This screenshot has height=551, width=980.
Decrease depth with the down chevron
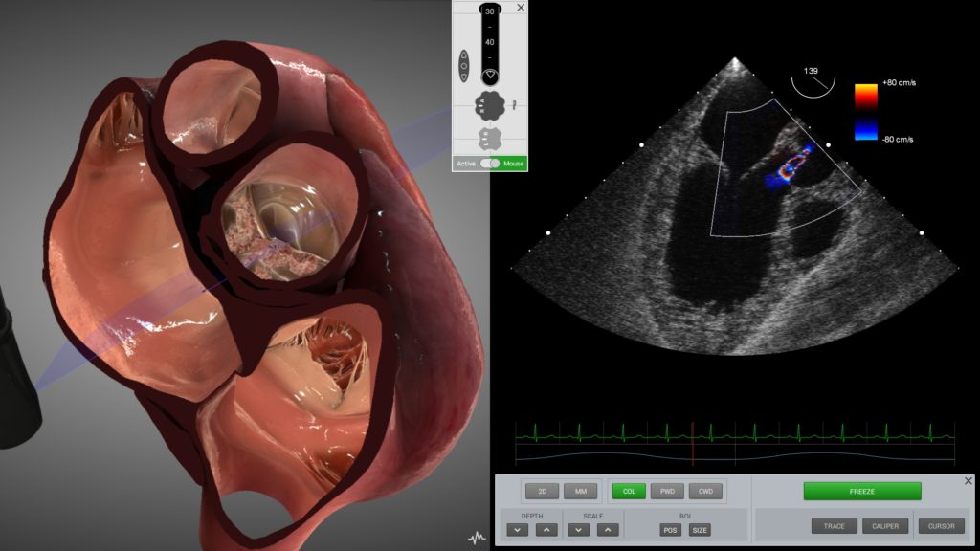click(517, 529)
